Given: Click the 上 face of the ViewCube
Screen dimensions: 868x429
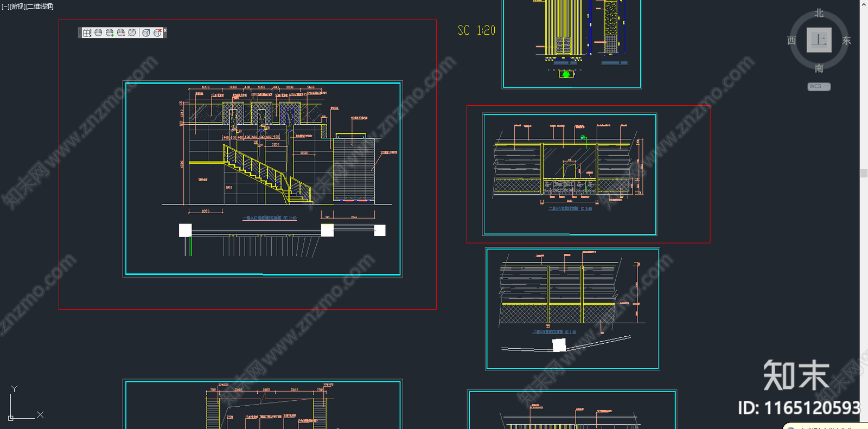Looking at the screenshot, I should point(819,40).
